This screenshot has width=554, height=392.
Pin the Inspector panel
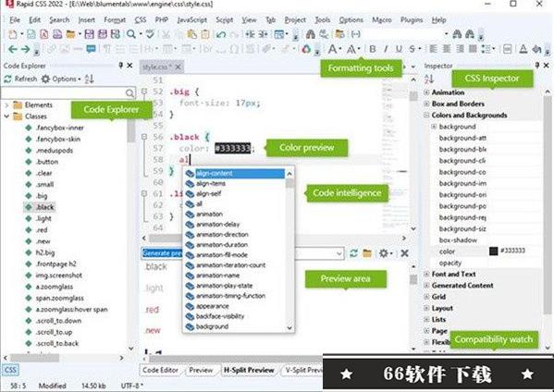tap(537, 66)
